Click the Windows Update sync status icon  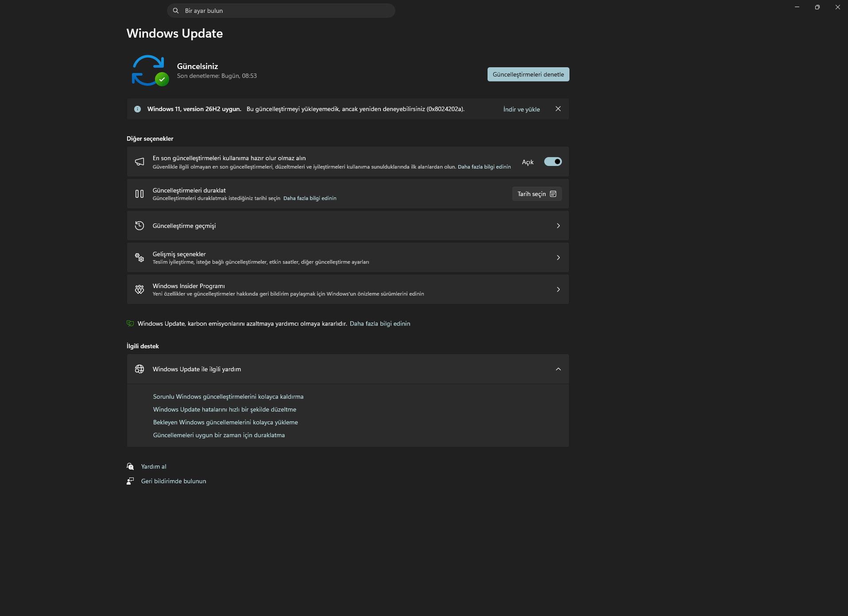tap(150, 70)
